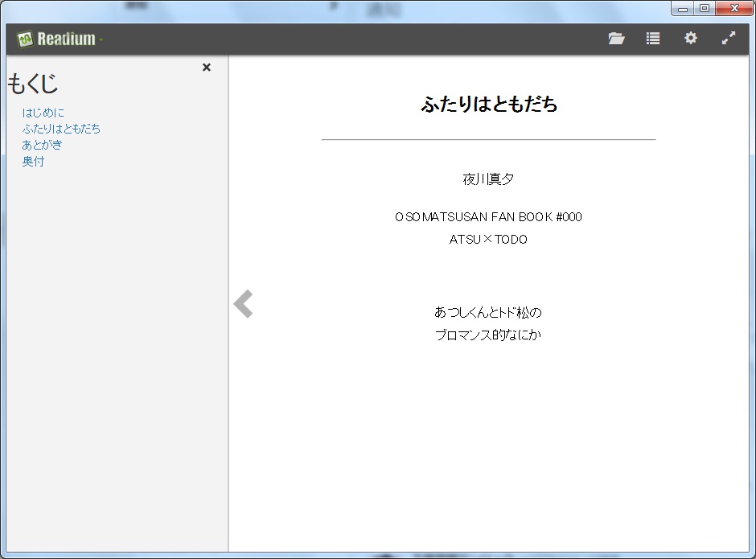This screenshot has height=559, width=756.
Task: Go to the previous page with the left chevron
Action: (x=244, y=303)
